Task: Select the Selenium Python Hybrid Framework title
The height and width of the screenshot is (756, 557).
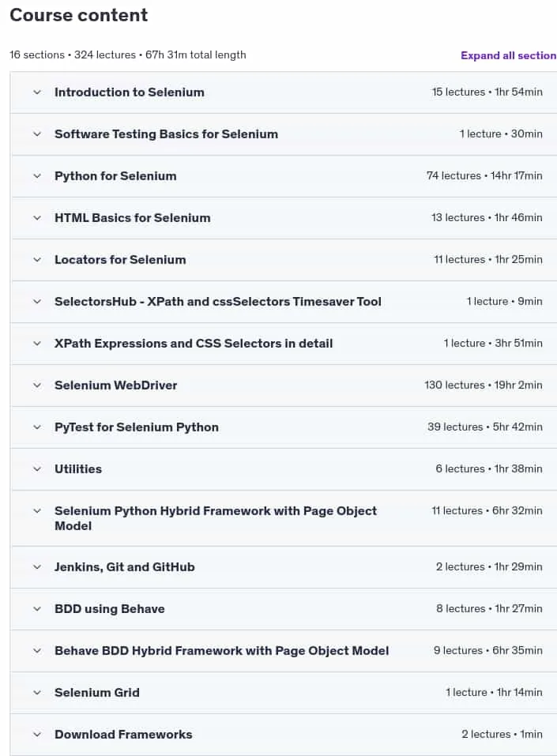Action: click(216, 518)
